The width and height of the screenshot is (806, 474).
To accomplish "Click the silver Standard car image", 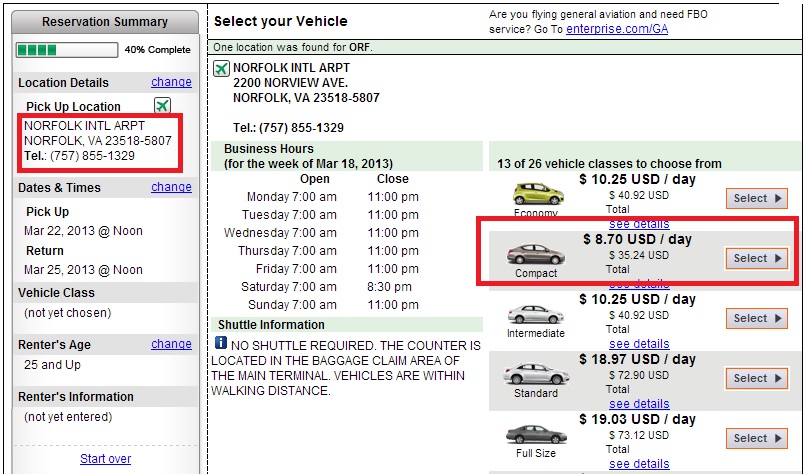I will 536,374.
